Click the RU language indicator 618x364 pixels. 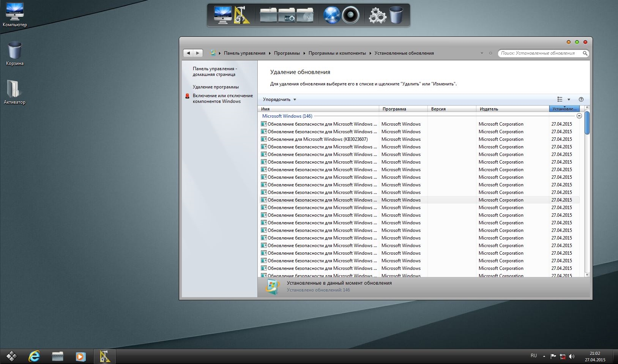coord(534,356)
